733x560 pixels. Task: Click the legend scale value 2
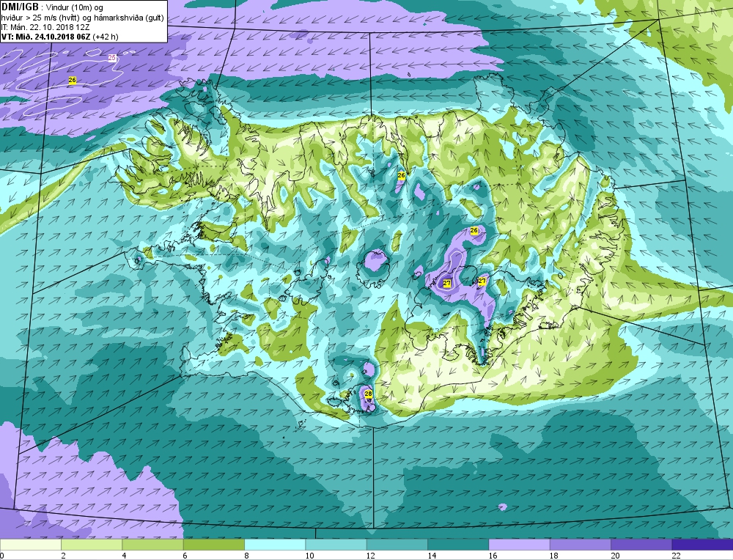(63, 556)
